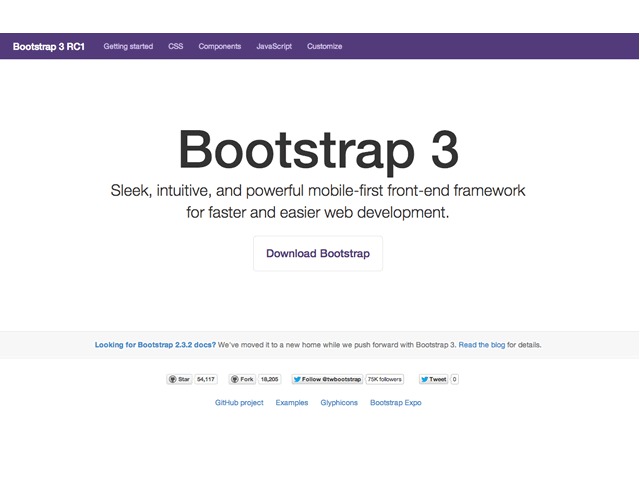Click the Bootstrap 3 main heading

click(319, 151)
